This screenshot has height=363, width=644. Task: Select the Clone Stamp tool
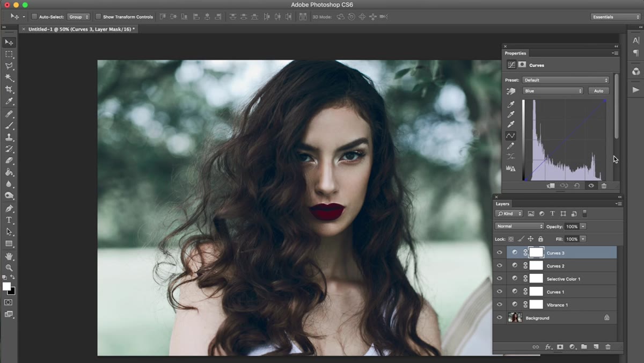[x=9, y=137]
